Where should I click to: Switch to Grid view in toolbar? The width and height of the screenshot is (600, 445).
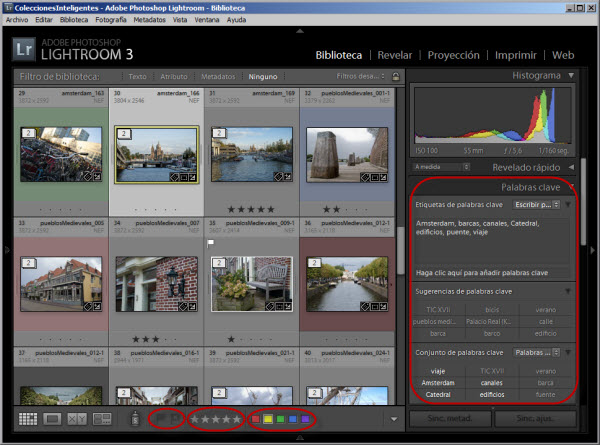click(28, 419)
